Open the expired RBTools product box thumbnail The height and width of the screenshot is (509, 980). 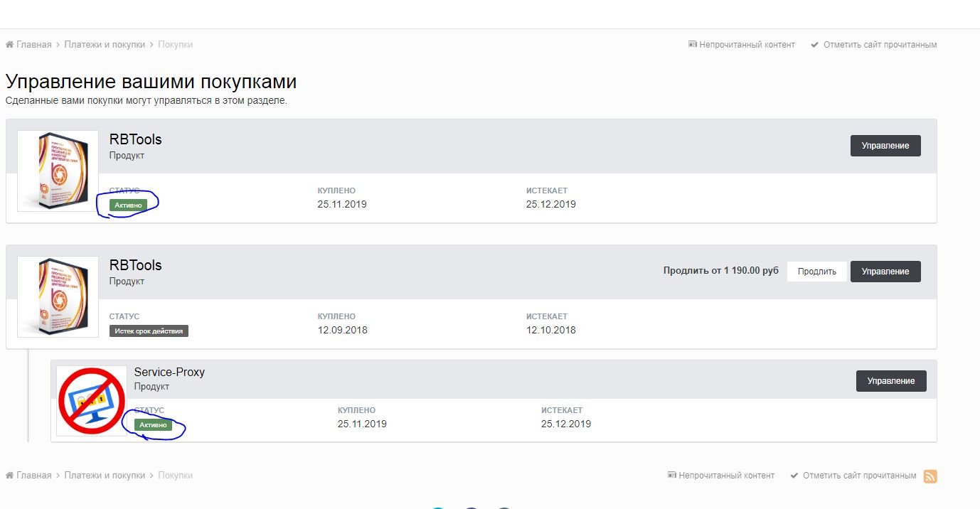(58, 296)
